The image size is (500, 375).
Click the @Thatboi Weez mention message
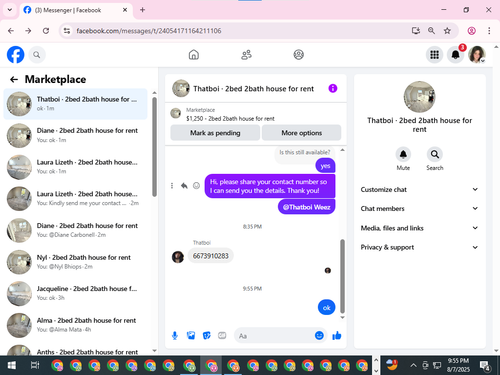point(306,207)
